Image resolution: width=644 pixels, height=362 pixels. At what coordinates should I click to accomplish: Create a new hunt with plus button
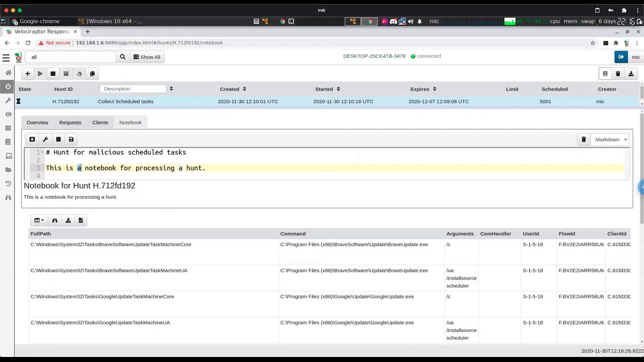pyautogui.click(x=28, y=74)
